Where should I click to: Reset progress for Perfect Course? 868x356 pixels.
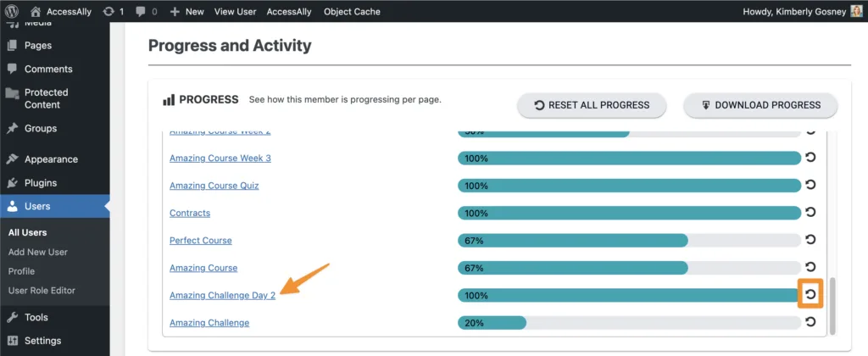pyautogui.click(x=810, y=240)
